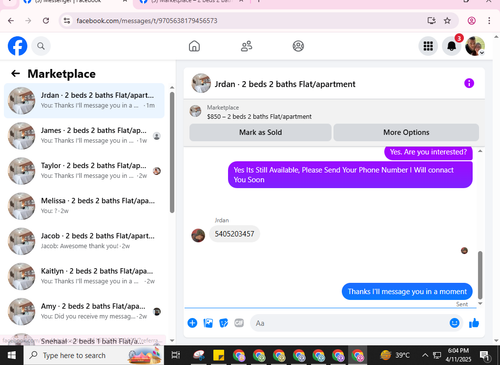Show hidden system tray icons
500x365 pixels.
pyautogui.click(x=425, y=355)
